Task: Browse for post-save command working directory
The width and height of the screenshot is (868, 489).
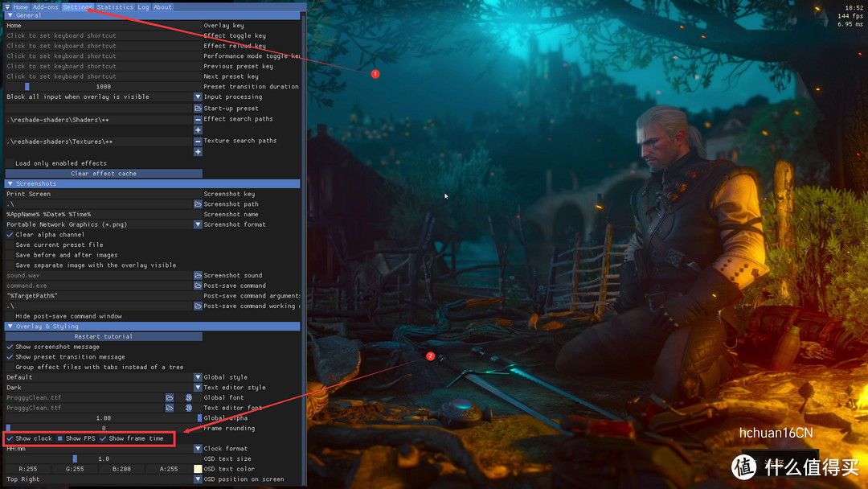Action: pos(198,306)
